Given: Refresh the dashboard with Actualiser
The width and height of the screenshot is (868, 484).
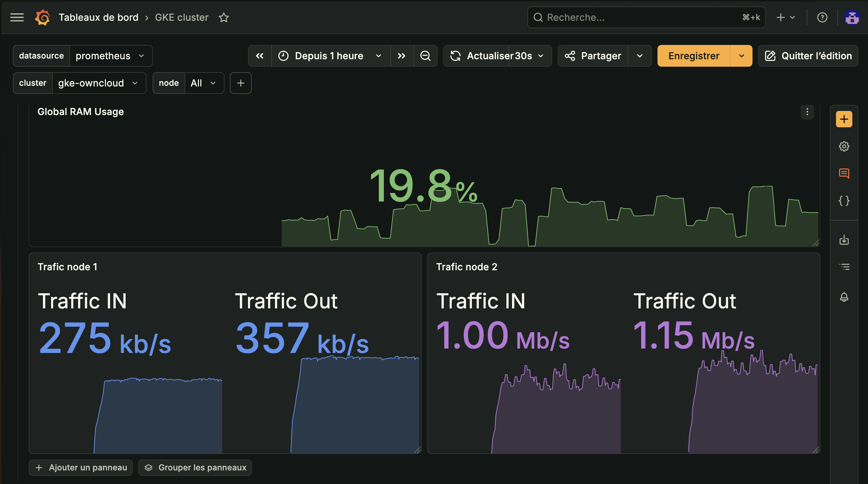Looking at the screenshot, I should (x=476, y=56).
